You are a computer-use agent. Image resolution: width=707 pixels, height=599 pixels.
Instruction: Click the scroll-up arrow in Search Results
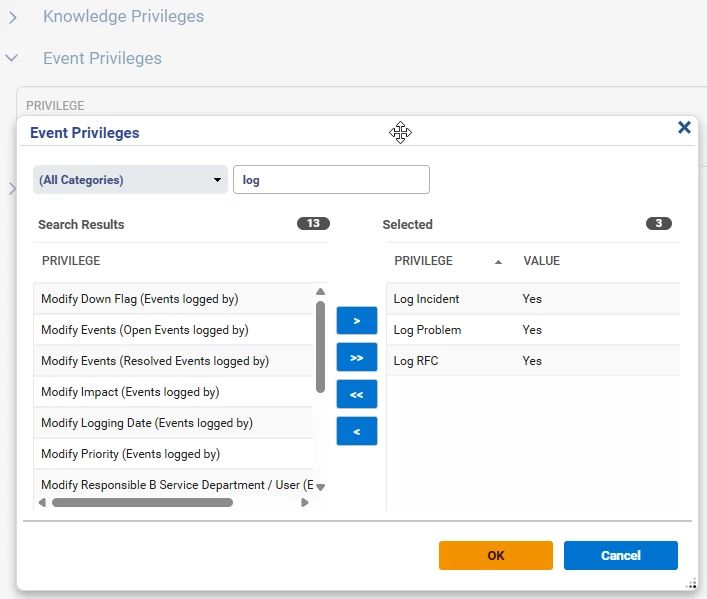[320, 292]
